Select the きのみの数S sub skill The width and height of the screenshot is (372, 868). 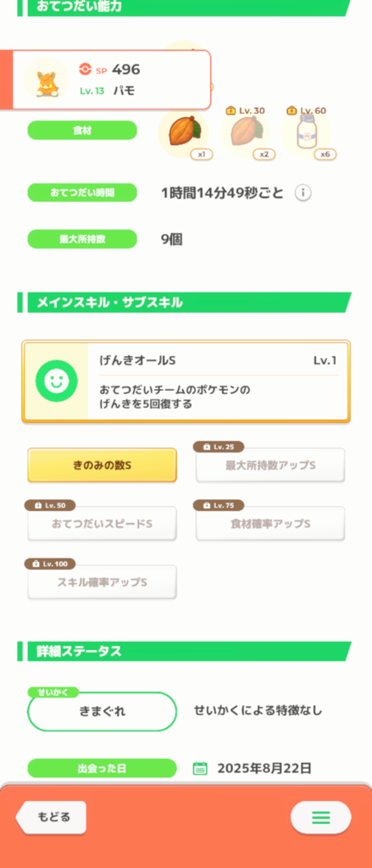[x=102, y=465]
